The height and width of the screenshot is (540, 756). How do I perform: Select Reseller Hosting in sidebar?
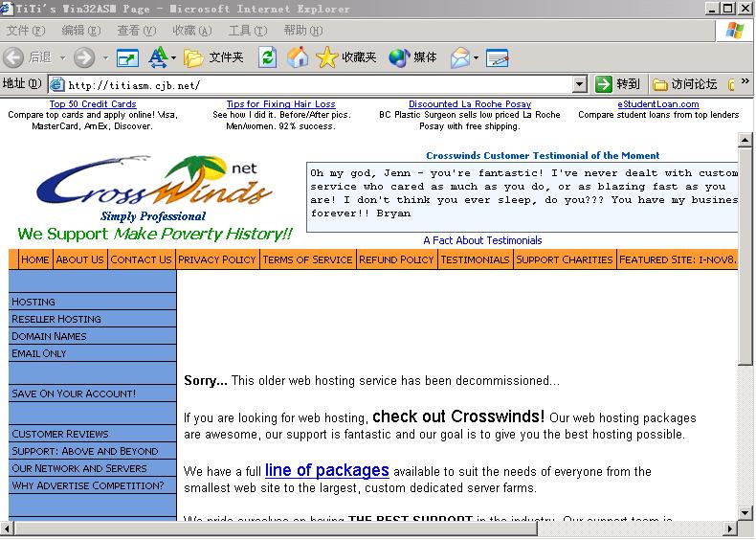click(92, 319)
